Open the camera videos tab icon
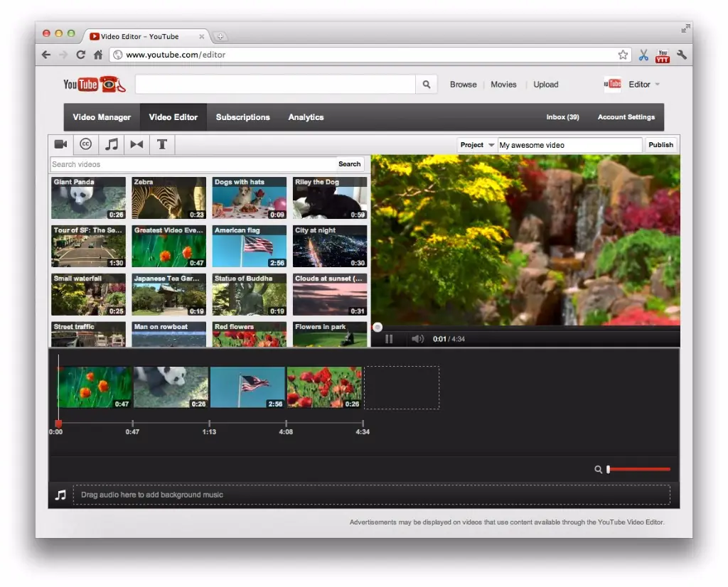This screenshot has height=587, width=728. tap(60, 144)
